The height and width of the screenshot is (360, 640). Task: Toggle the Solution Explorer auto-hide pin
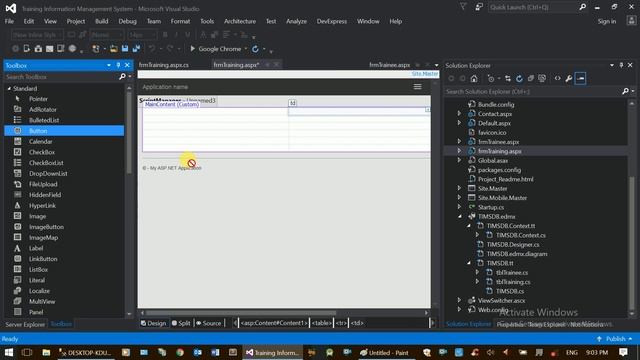click(621, 65)
